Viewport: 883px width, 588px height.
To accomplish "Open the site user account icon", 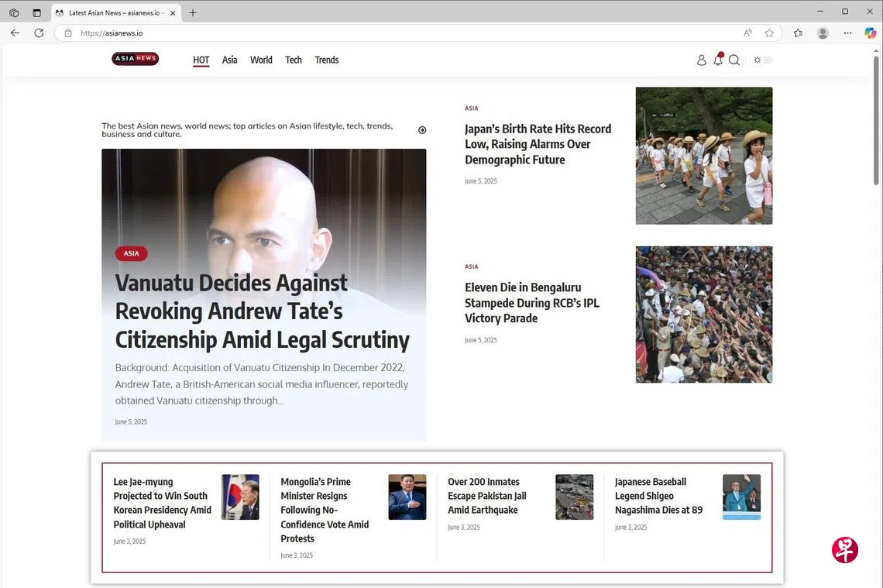I will click(x=701, y=60).
